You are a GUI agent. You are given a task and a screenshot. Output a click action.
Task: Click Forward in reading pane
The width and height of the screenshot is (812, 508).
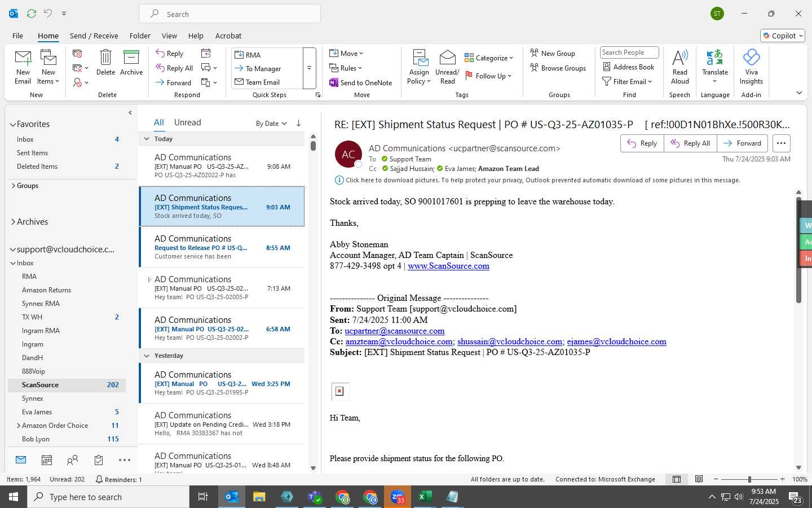[742, 143]
